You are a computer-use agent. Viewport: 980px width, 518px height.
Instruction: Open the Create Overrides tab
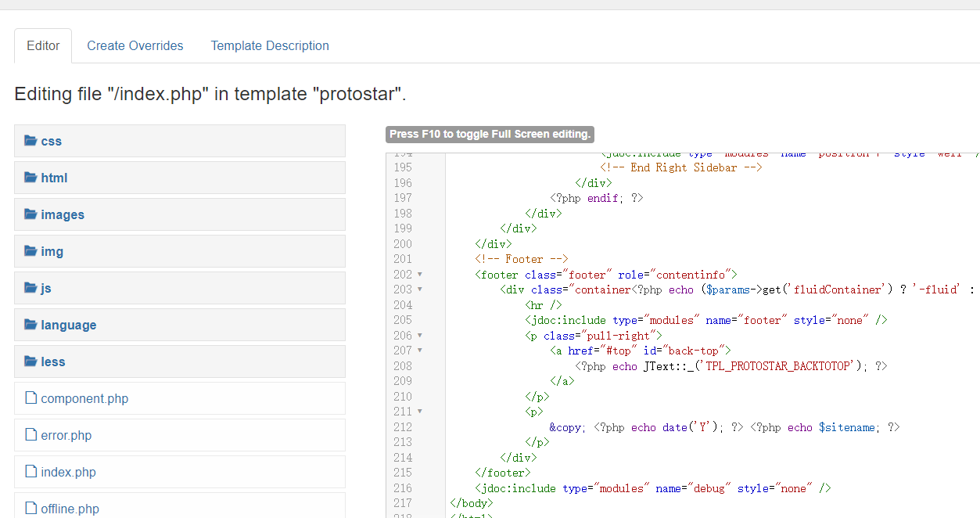135,45
